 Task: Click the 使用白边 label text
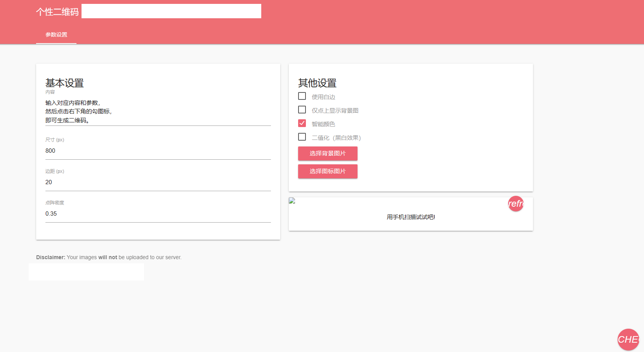point(323,97)
